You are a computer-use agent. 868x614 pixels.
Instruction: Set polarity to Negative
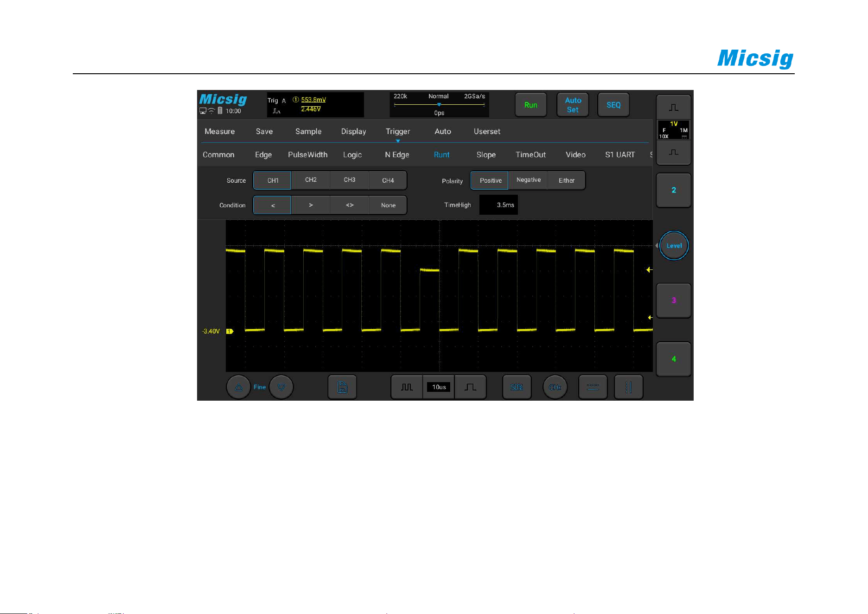pos(528,180)
